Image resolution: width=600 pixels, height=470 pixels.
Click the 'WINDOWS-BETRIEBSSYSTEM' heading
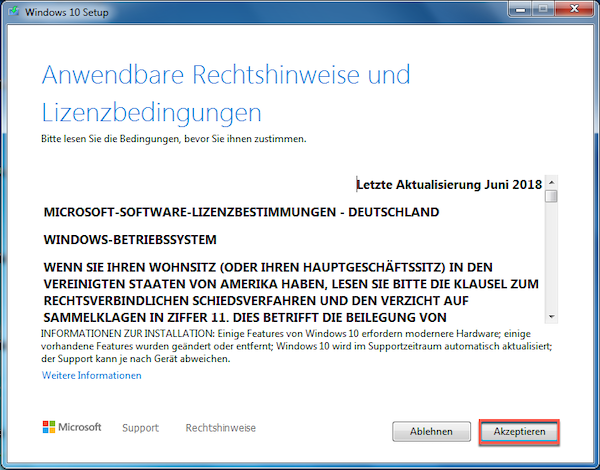[x=130, y=240]
